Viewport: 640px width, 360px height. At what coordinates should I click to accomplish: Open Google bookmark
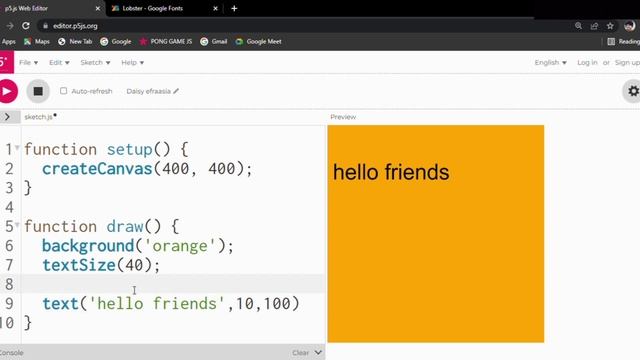116,42
